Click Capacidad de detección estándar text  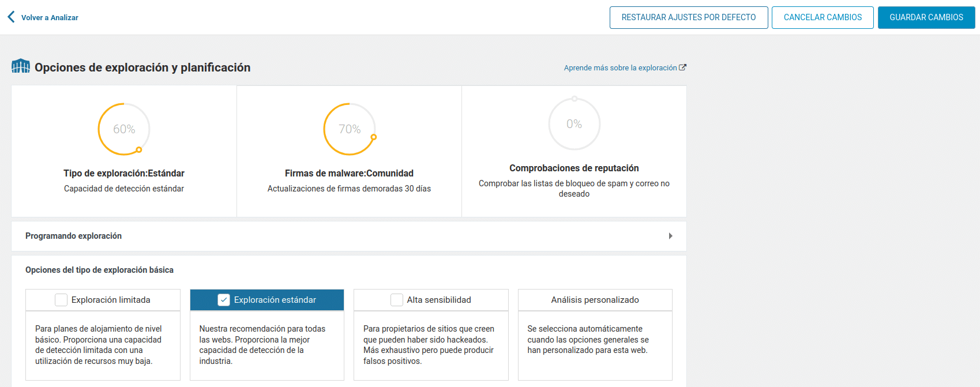(124, 189)
